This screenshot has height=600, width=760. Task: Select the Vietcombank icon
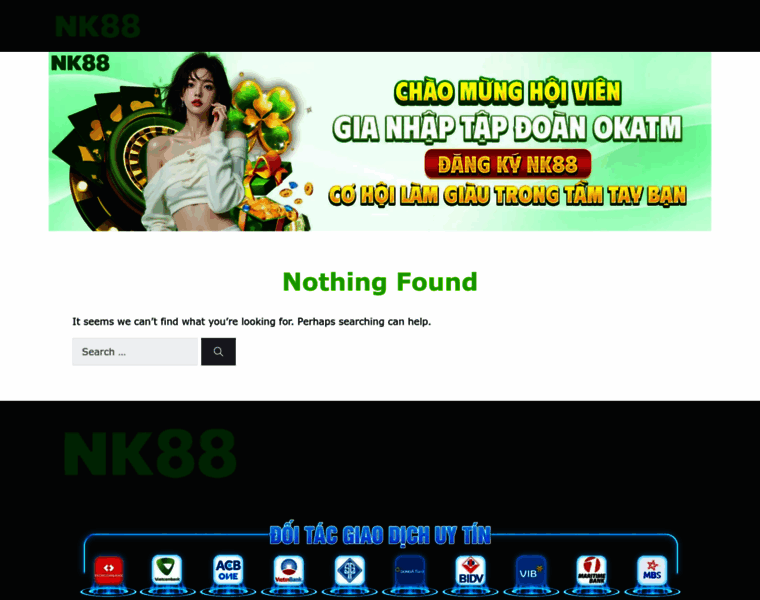pos(167,570)
